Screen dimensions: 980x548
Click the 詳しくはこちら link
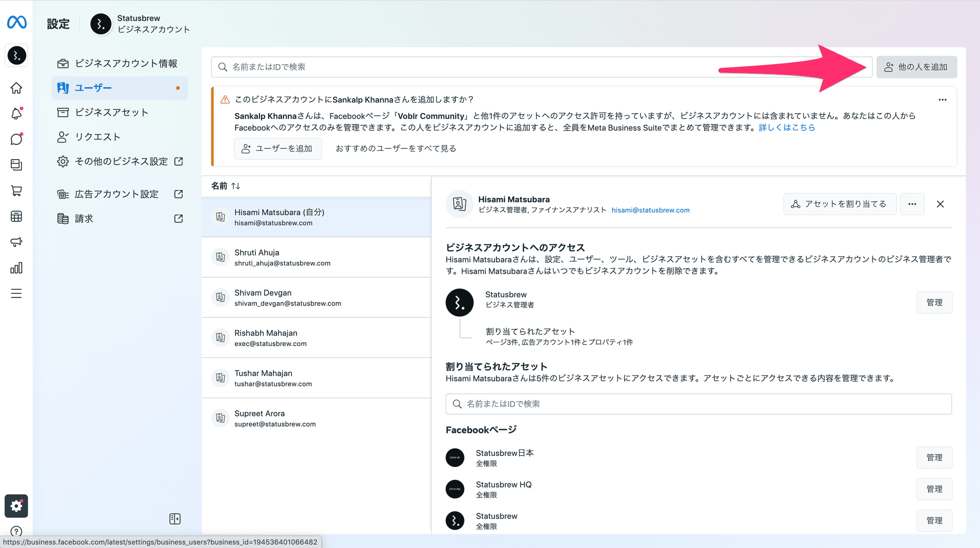click(x=786, y=127)
